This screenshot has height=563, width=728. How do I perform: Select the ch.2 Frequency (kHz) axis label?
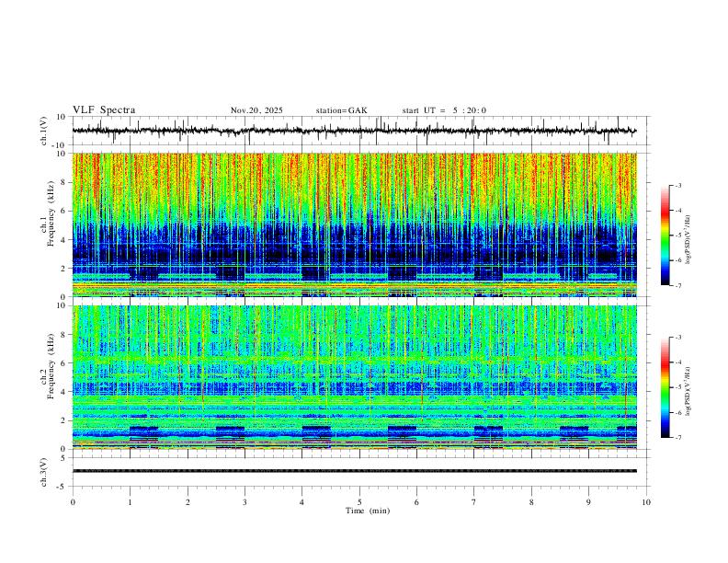[x=47, y=365]
